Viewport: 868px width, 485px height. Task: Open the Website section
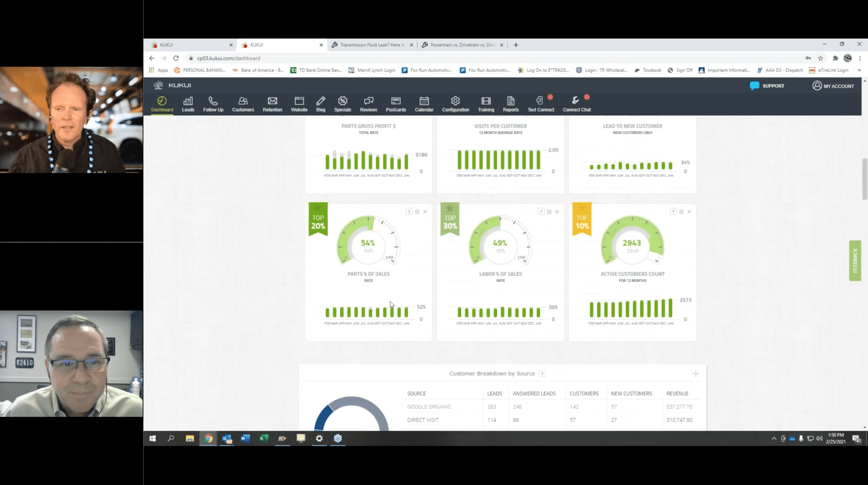coord(299,104)
